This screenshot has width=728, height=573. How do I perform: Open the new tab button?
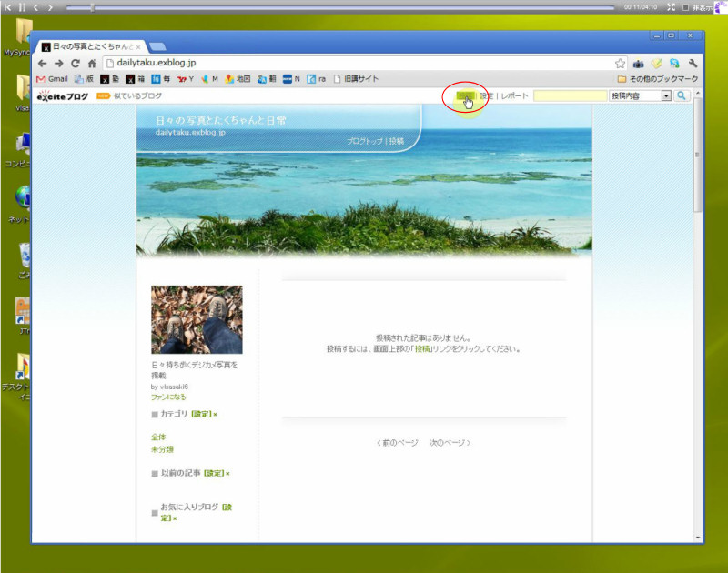157,46
